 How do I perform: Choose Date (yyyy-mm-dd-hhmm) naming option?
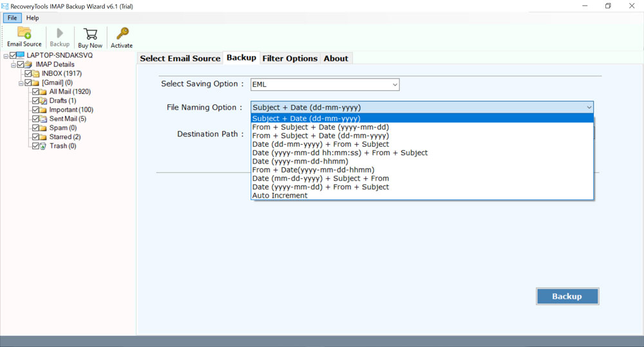click(422, 162)
